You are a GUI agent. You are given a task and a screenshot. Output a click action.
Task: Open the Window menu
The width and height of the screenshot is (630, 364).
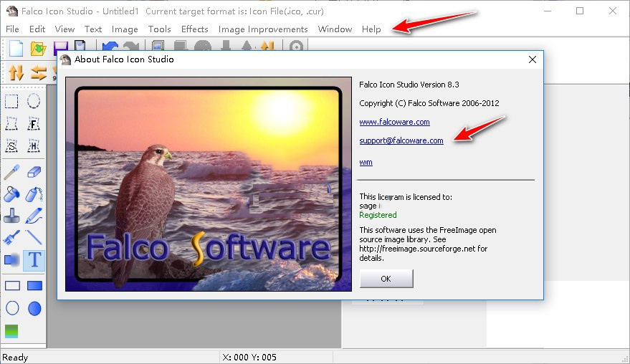(335, 29)
